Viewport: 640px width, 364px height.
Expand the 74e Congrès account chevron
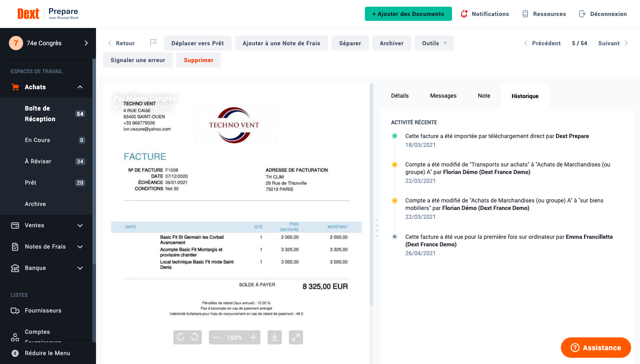pyautogui.click(x=86, y=43)
